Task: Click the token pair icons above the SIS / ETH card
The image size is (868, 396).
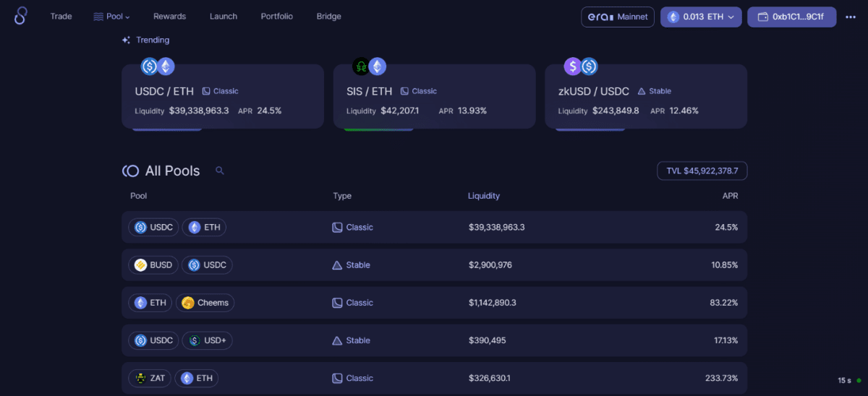Action: 369,66
